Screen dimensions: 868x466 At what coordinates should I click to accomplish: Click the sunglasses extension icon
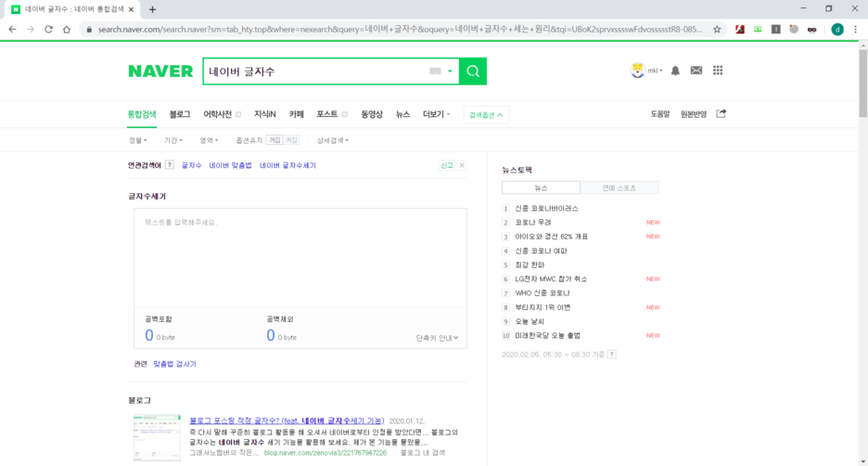pos(811,30)
